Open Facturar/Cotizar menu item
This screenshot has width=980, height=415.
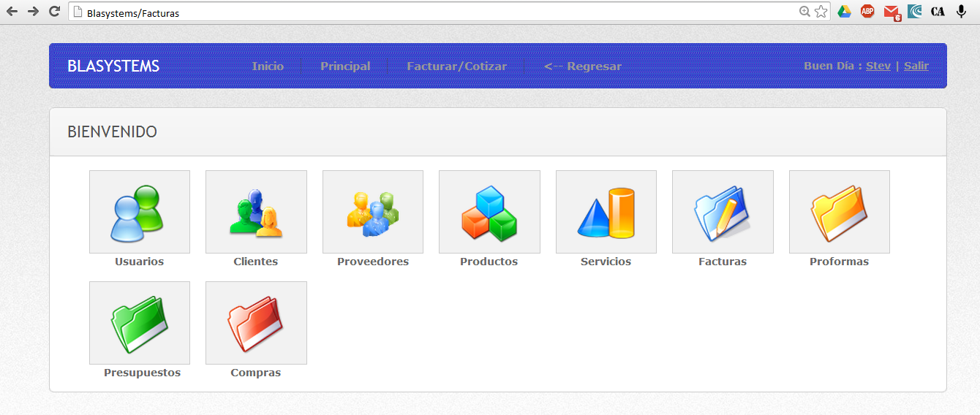(456, 66)
